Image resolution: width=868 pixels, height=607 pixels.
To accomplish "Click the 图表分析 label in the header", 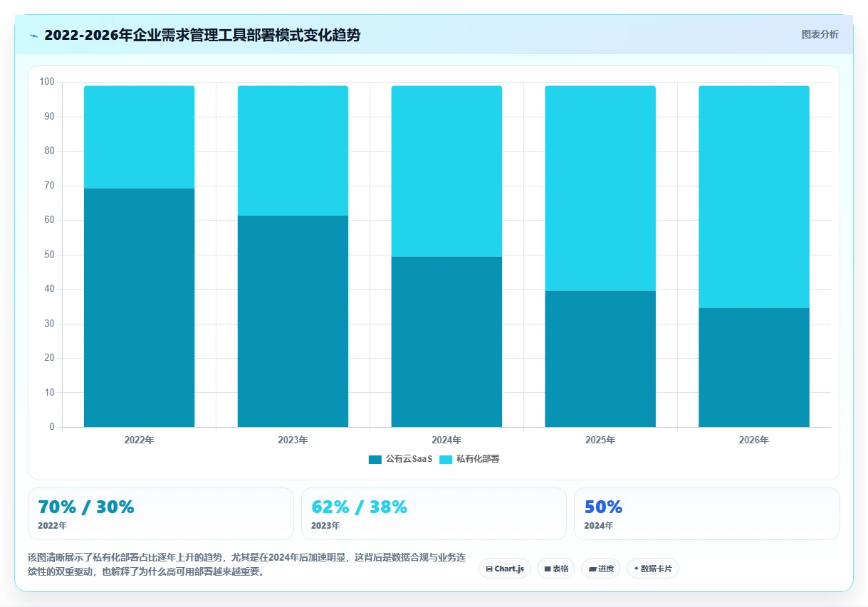I will click(x=820, y=34).
